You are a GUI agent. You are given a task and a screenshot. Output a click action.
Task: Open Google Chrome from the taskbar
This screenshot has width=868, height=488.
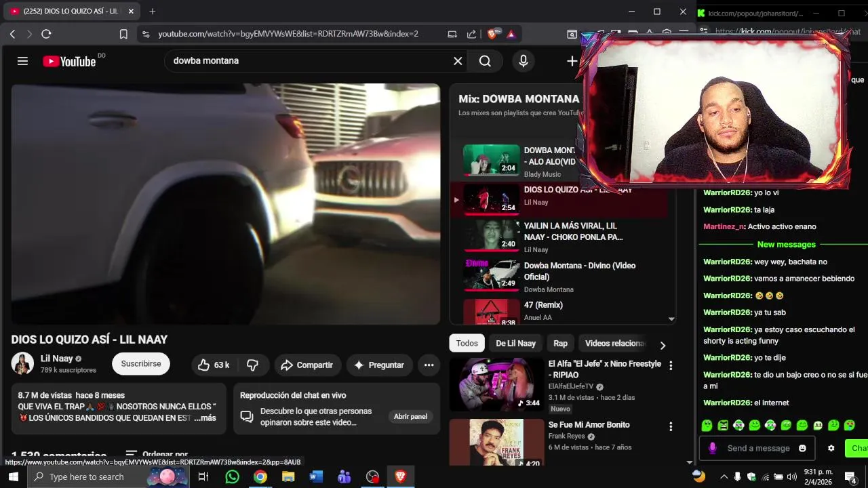260,476
